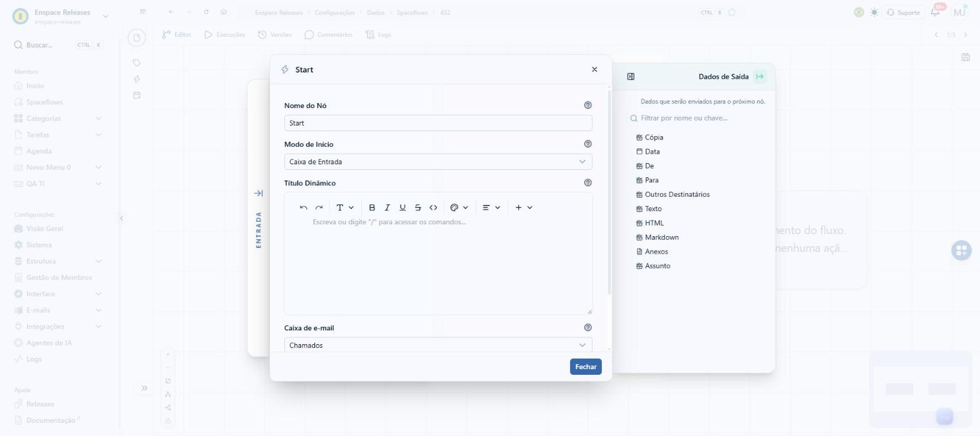The width and height of the screenshot is (980, 436).
Task: Expand the Estrutura settings menu
Action: click(x=59, y=261)
